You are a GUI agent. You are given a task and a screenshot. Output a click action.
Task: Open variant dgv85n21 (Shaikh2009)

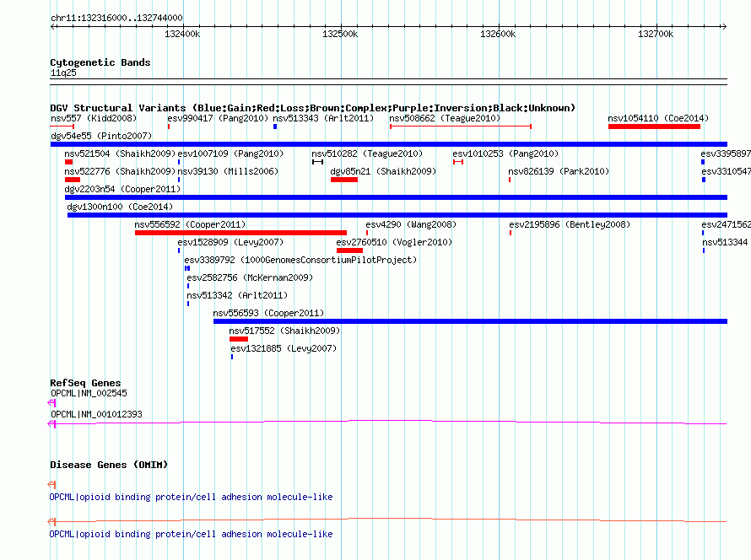383,171
